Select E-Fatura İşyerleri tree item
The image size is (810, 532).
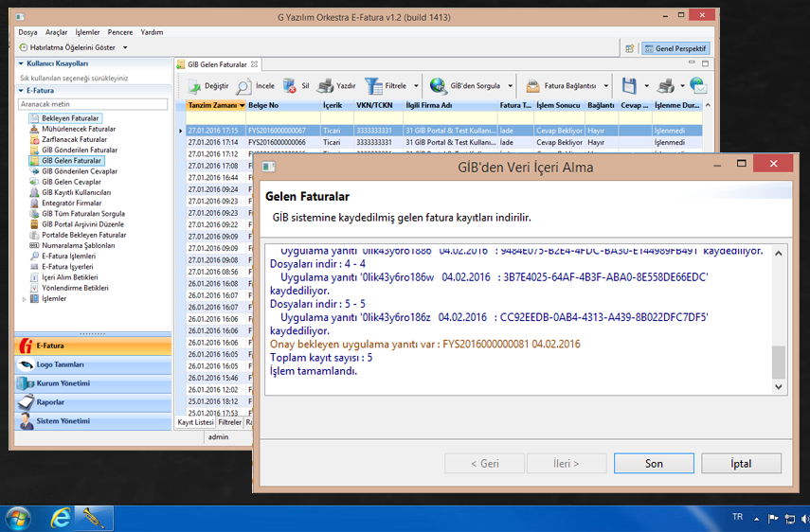coord(67,267)
